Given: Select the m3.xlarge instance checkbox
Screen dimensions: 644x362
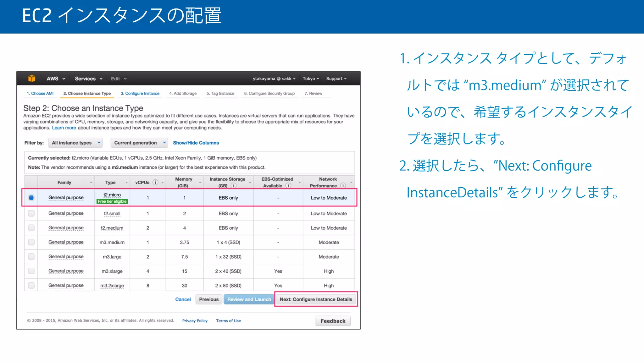Looking at the screenshot, I should point(31,271).
